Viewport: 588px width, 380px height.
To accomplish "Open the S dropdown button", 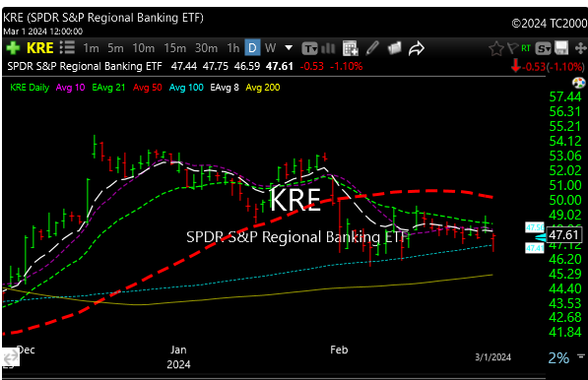I will [544, 48].
